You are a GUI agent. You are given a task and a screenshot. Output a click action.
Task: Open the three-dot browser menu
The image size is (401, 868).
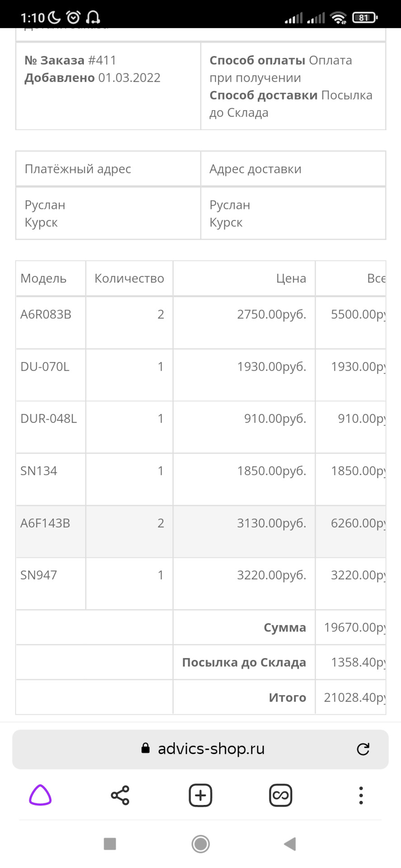[x=361, y=795]
